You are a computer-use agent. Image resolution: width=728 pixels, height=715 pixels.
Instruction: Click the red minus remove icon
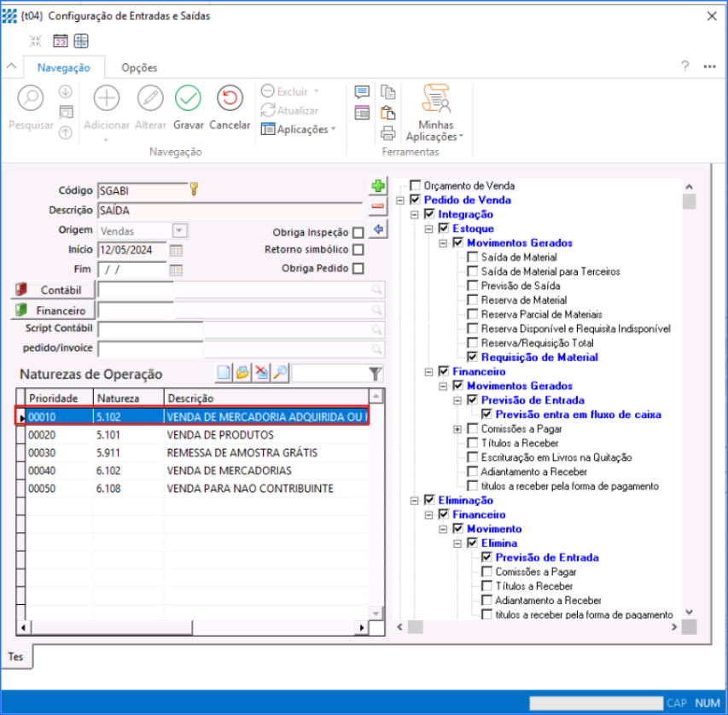pos(377,206)
